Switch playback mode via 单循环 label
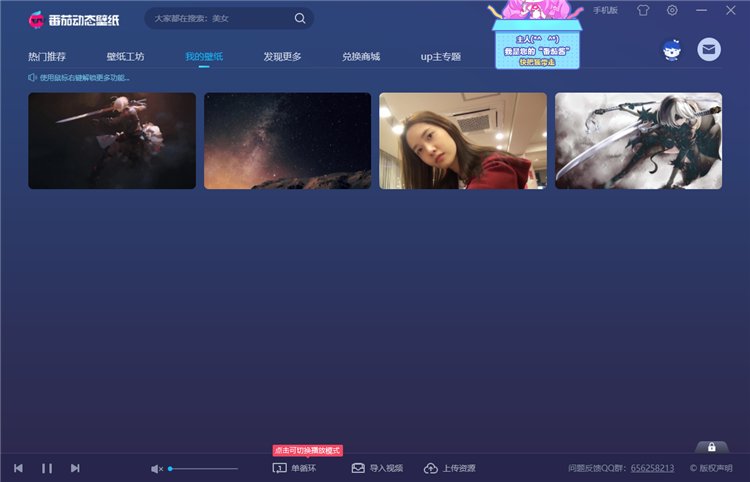This screenshot has height=482, width=750. [x=304, y=468]
